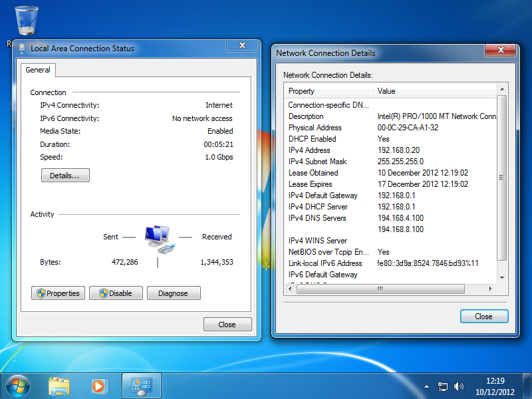This screenshot has width=532, height=399.
Task: Click the horizontal scrollbar right arrow
Action: pyautogui.click(x=491, y=289)
